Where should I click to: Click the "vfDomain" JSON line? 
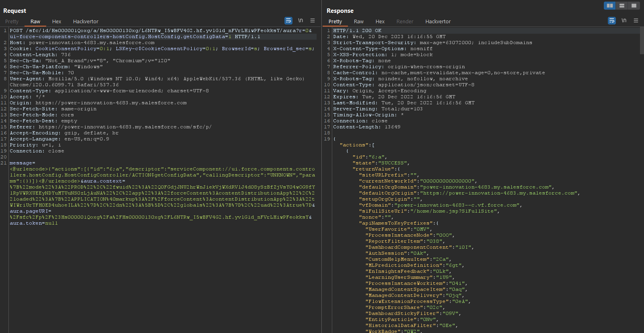click(x=441, y=205)
